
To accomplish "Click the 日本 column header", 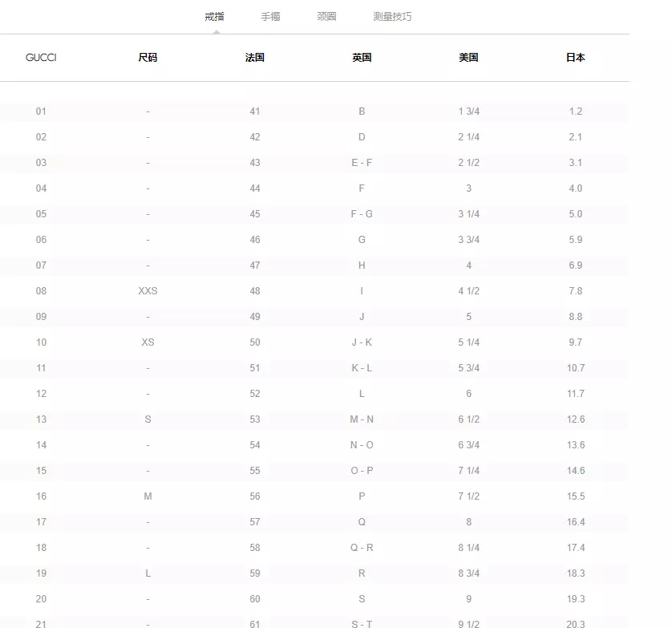I will (576, 58).
